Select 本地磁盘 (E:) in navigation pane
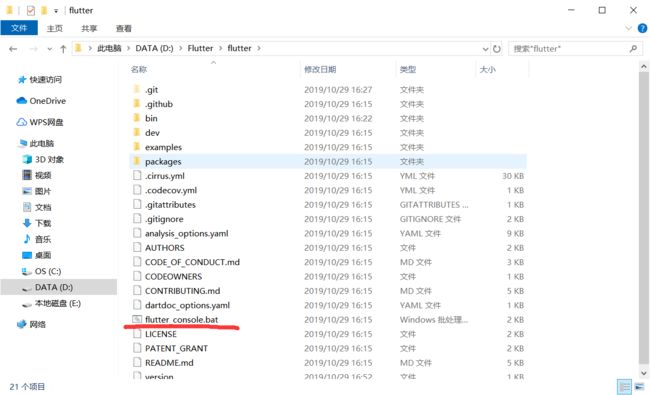 (58, 303)
